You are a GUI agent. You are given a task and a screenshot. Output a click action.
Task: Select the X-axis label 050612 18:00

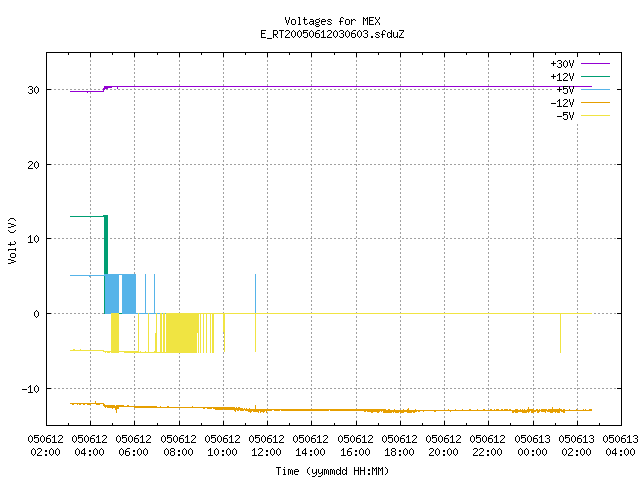tap(400, 446)
